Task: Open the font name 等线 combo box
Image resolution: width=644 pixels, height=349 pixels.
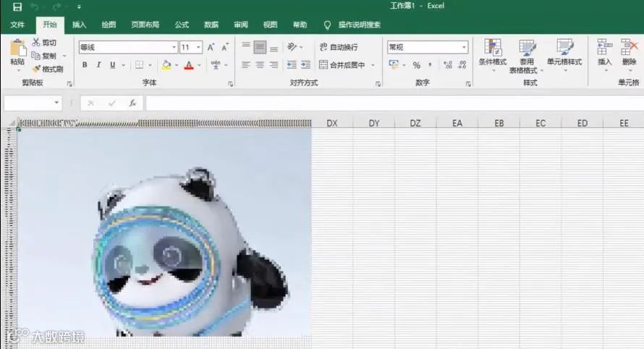Action: tap(128, 47)
